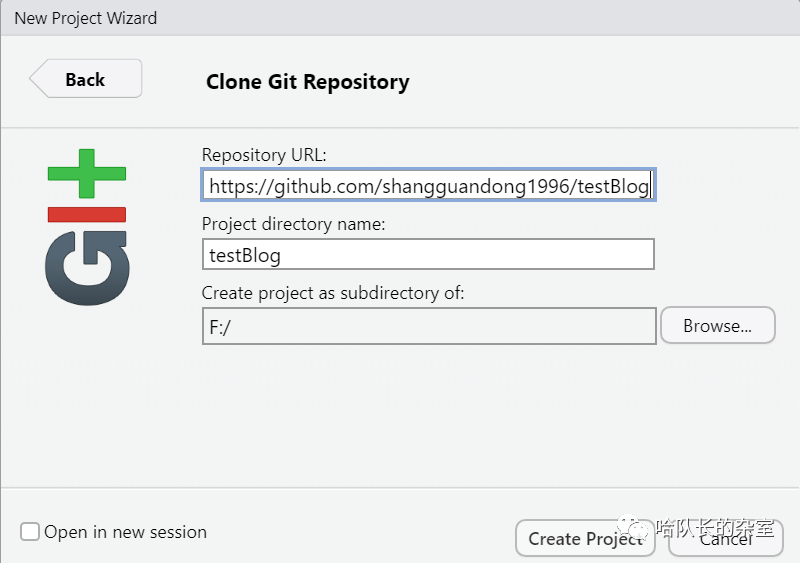
Task: Open folder chooser with Browse... button
Action: tap(718, 325)
